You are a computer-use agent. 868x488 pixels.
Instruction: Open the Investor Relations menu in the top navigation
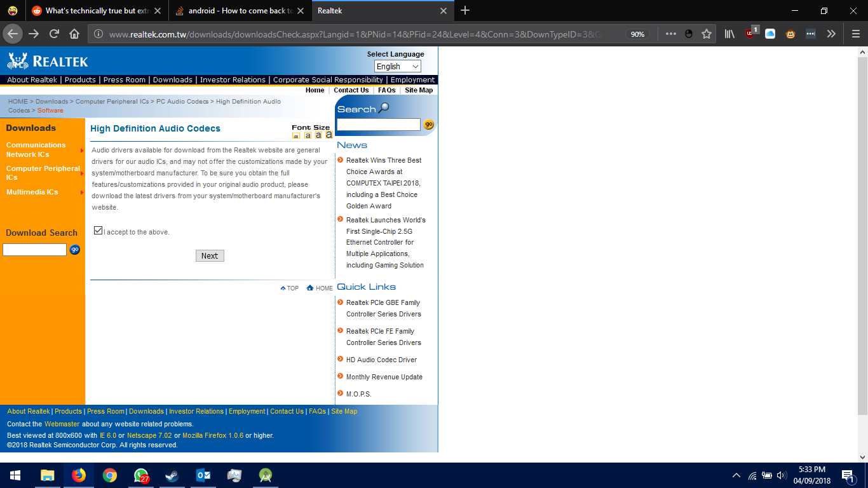(233, 79)
